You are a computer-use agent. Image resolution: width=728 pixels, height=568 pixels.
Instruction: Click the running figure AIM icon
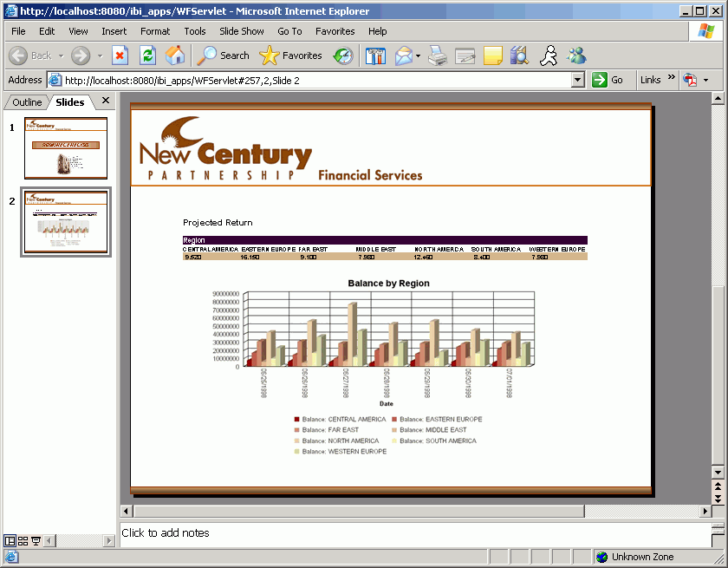pyautogui.click(x=549, y=55)
